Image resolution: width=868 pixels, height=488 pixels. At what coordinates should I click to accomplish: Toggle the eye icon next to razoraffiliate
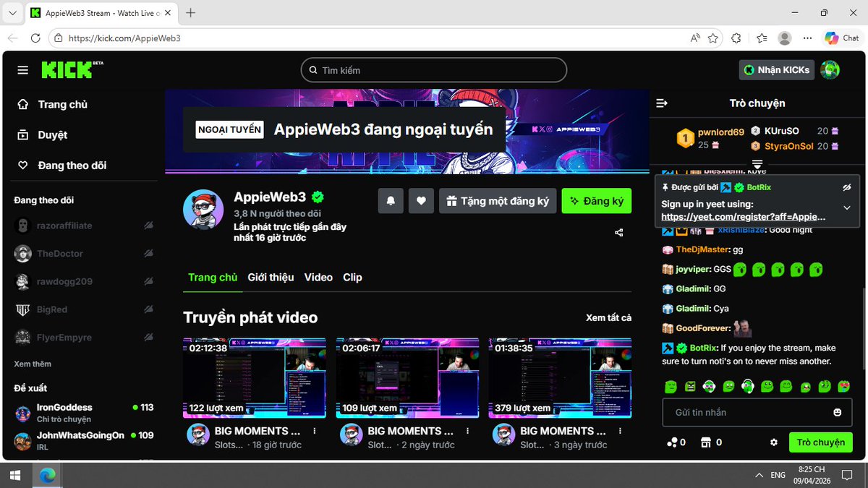(148, 226)
